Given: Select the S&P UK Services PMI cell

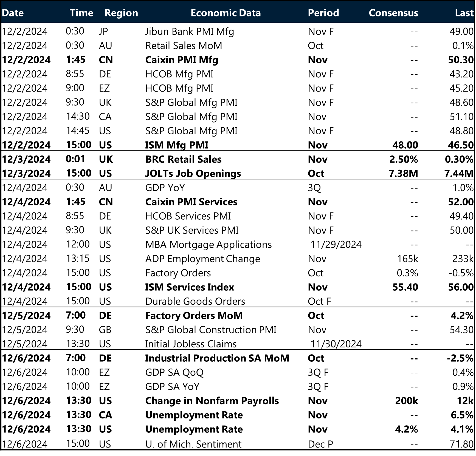Looking at the screenshot, I should coord(192,230).
